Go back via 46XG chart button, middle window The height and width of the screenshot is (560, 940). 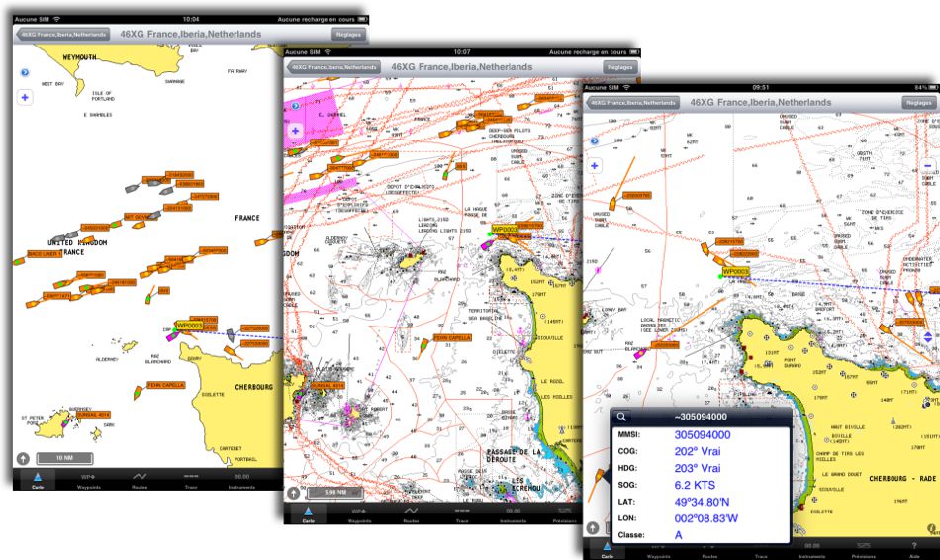pos(333,67)
